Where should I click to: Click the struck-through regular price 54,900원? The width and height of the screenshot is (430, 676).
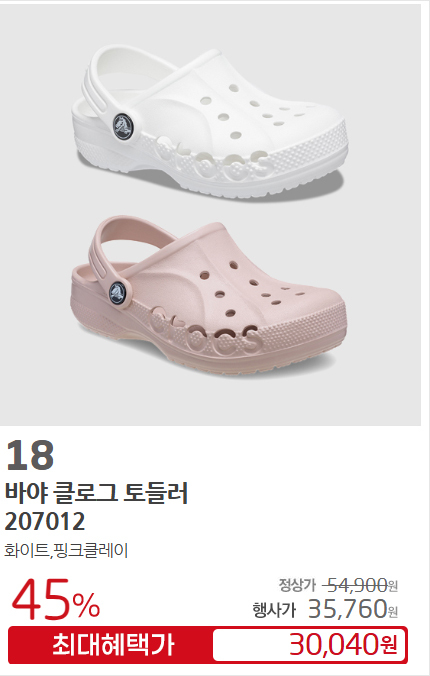coord(360,585)
